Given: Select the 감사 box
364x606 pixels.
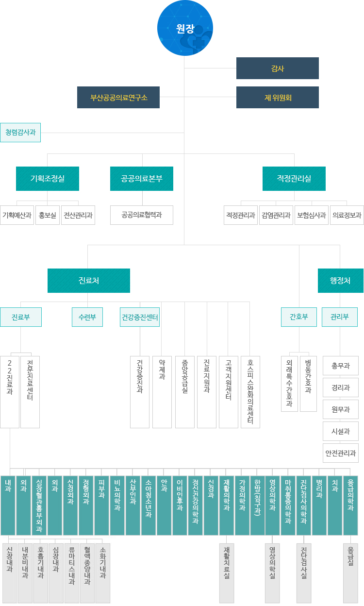Looking at the screenshot, I should (277, 68).
